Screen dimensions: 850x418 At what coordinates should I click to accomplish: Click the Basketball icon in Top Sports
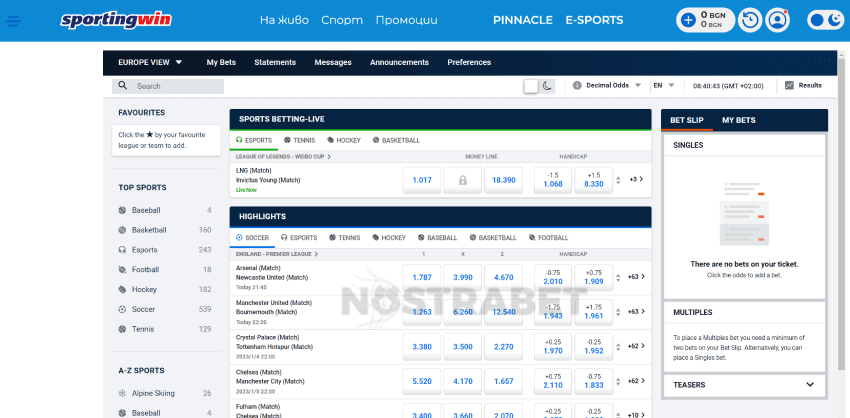pos(122,230)
